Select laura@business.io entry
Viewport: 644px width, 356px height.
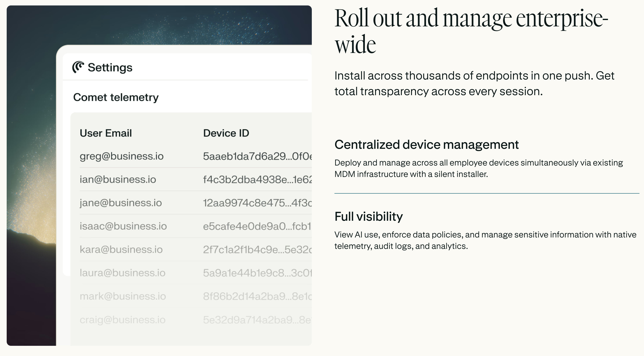pyautogui.click(x=123, y=273)
